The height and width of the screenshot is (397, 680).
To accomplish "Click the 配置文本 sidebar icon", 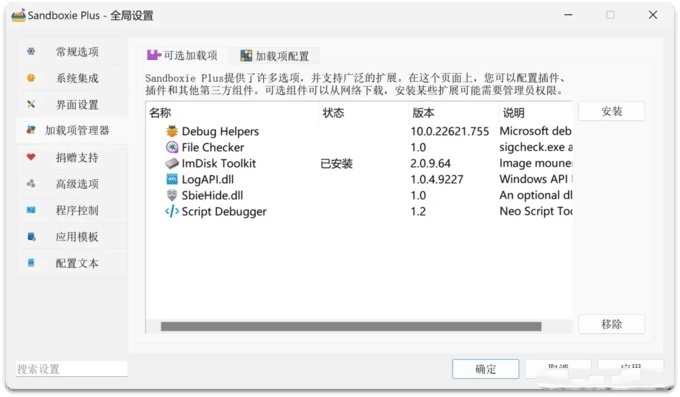I will point(31,263).
